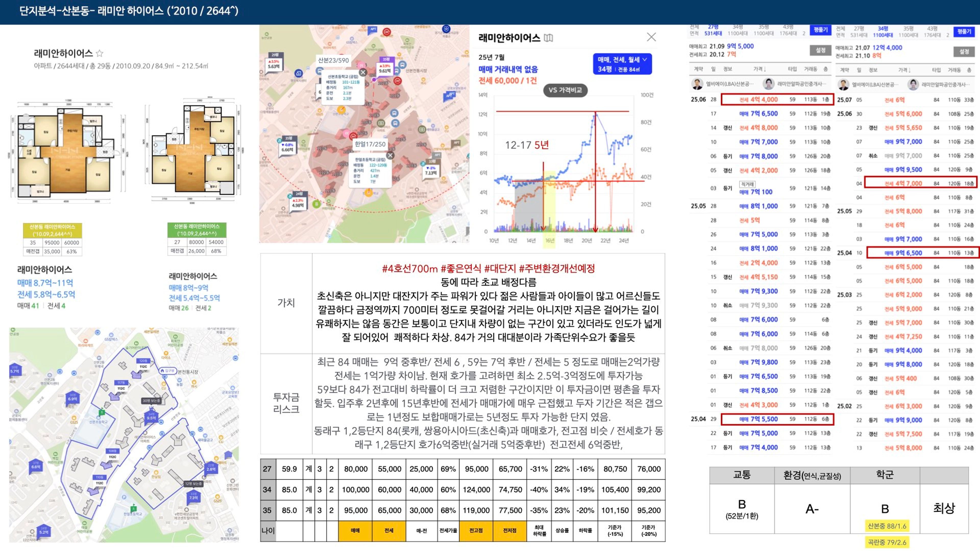Click the green flag at 한얼초등학교

pyautogui.click(x=133, y=508)
